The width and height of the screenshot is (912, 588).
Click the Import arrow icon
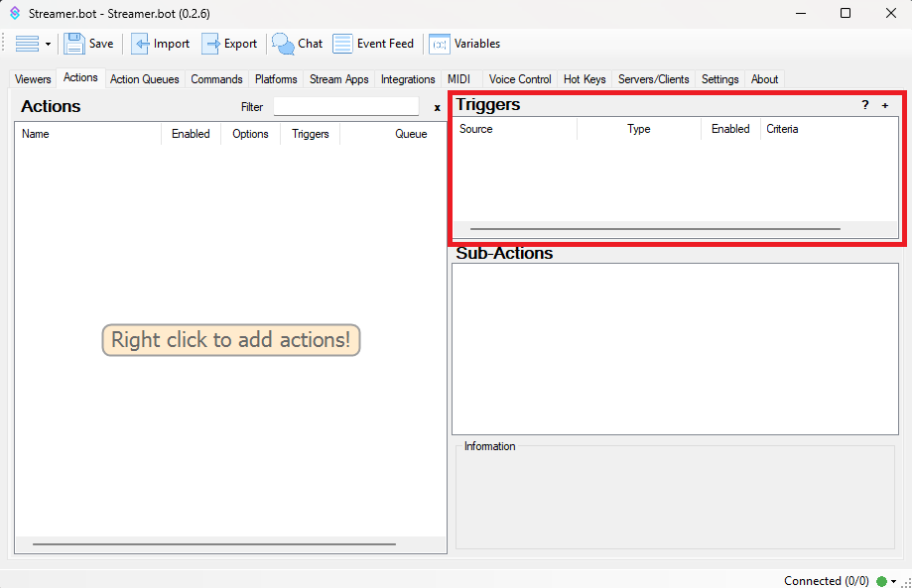click(x=140, y=44)
